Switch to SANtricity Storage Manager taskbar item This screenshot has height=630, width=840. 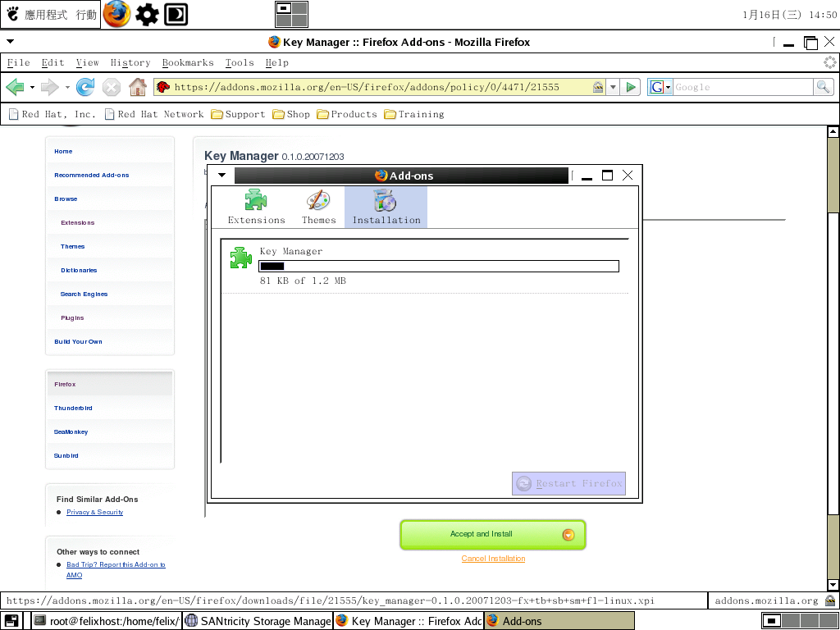[258, 621]
